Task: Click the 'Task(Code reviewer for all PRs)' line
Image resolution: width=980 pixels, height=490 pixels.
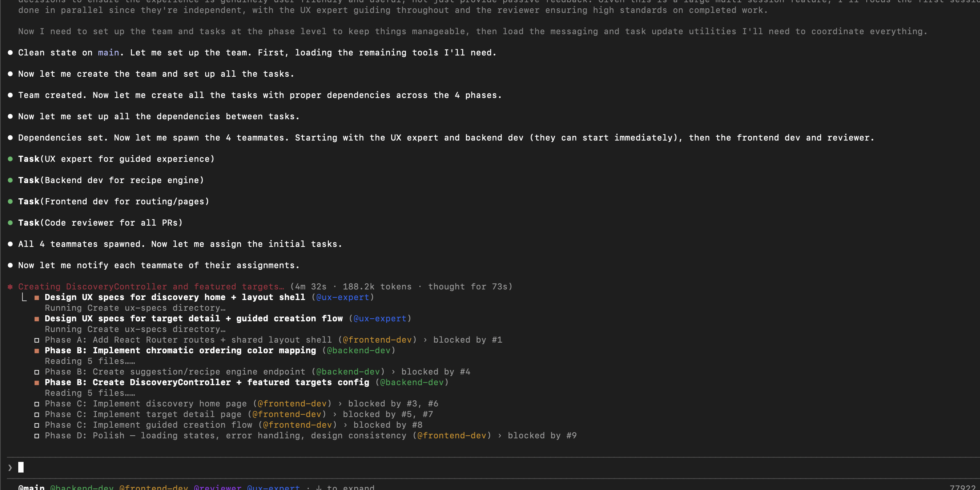Action: [100, 223]
